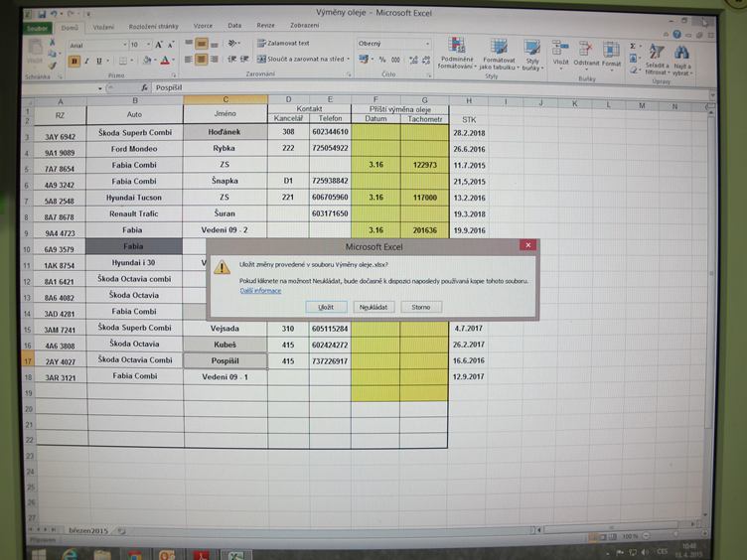Toggle the center text horizontally button
747x560 pixels.
click(202, 60)
